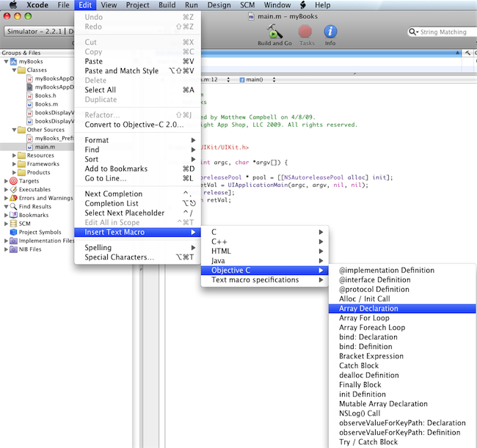Expand the Targets group

point(6,181)
